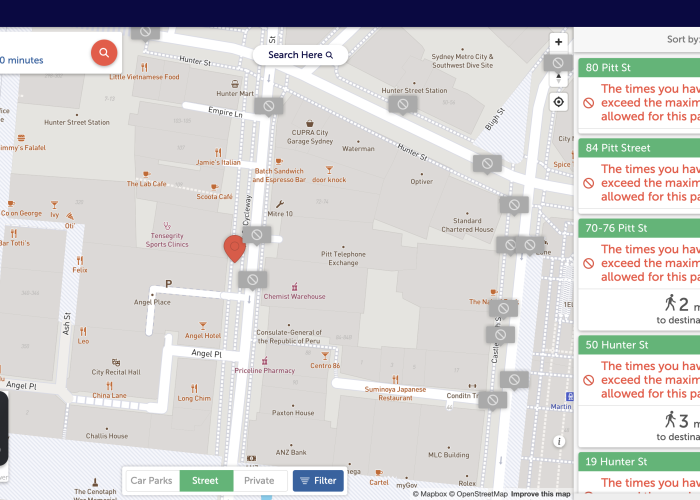Click the Priceline Pharmacy icon
The height and width of the screenshot is (500, 700).
pos(265,360)
